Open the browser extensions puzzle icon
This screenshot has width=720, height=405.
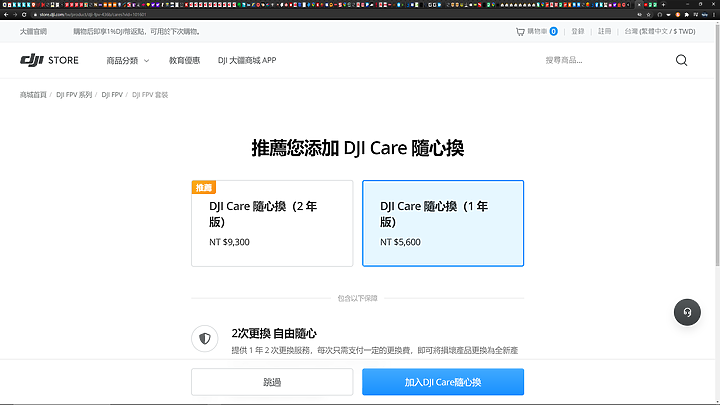pos(686,15)
